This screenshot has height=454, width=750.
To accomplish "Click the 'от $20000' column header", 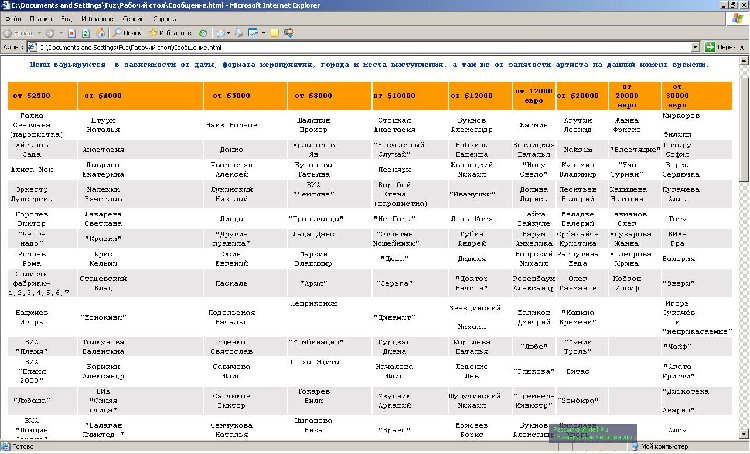I will [x=582, y=96].
